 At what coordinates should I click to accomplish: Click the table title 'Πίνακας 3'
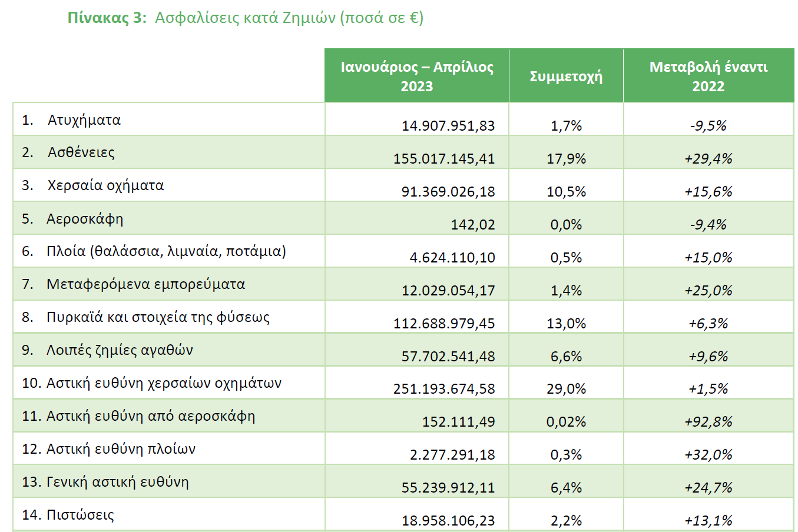click(x=106, y=18)
